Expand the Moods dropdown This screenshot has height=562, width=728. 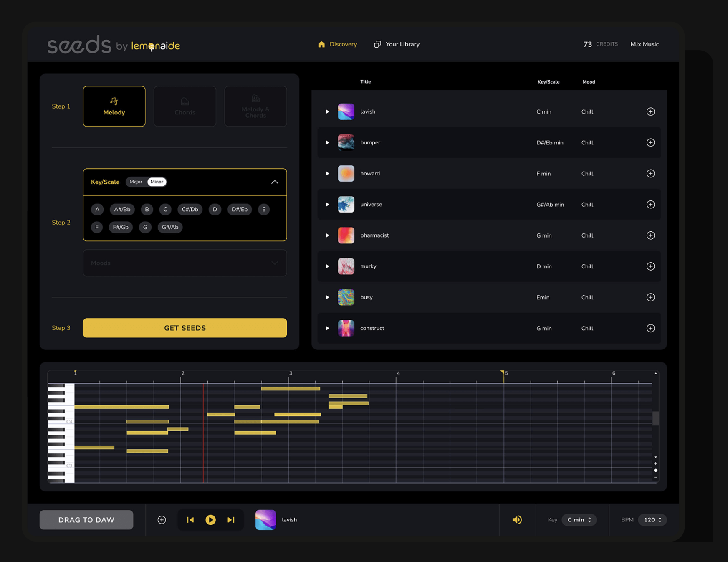(185, 263)
